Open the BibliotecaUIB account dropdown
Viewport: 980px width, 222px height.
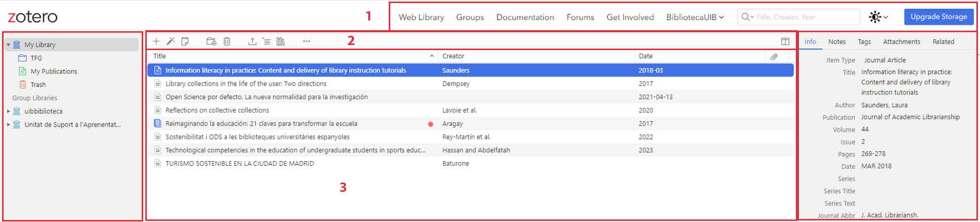point(695,17)
